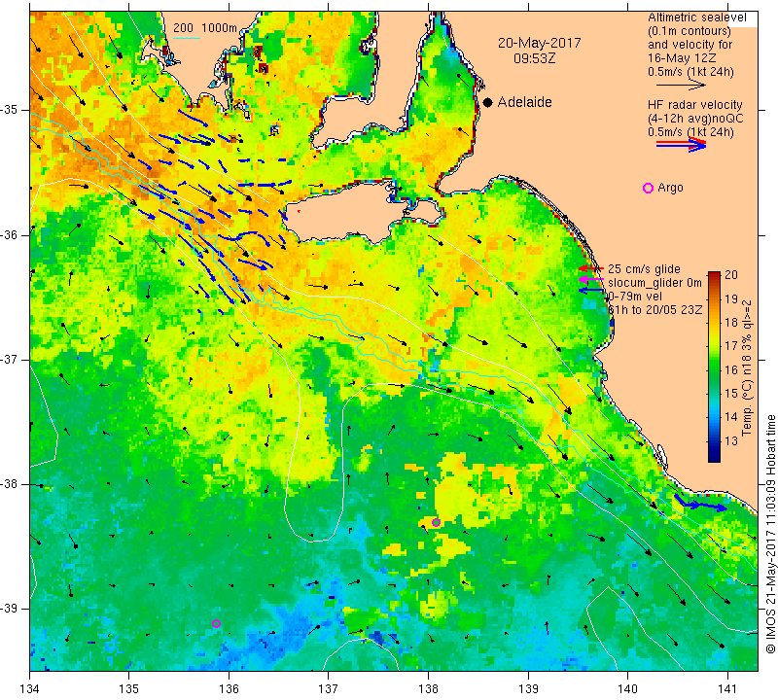Select the '25 cm/s glide' text
778x700 pixels.
coord(644,269)
